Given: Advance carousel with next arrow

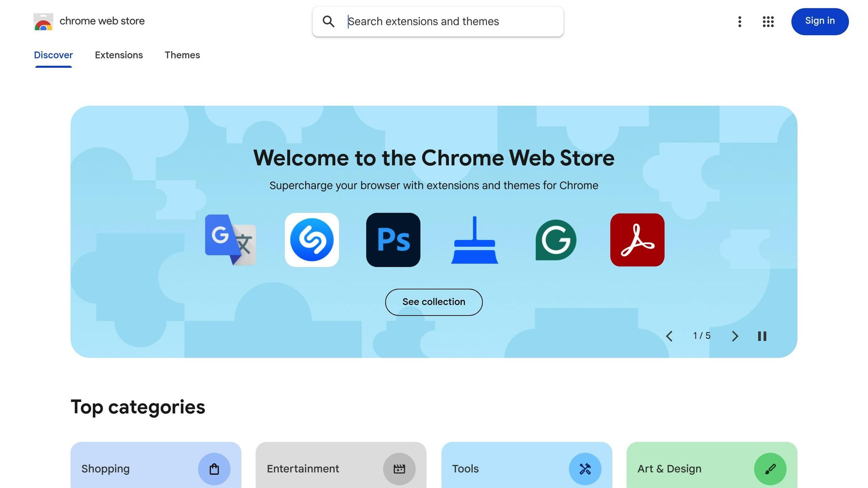Looking at the screenshot, I should point(734,336).
